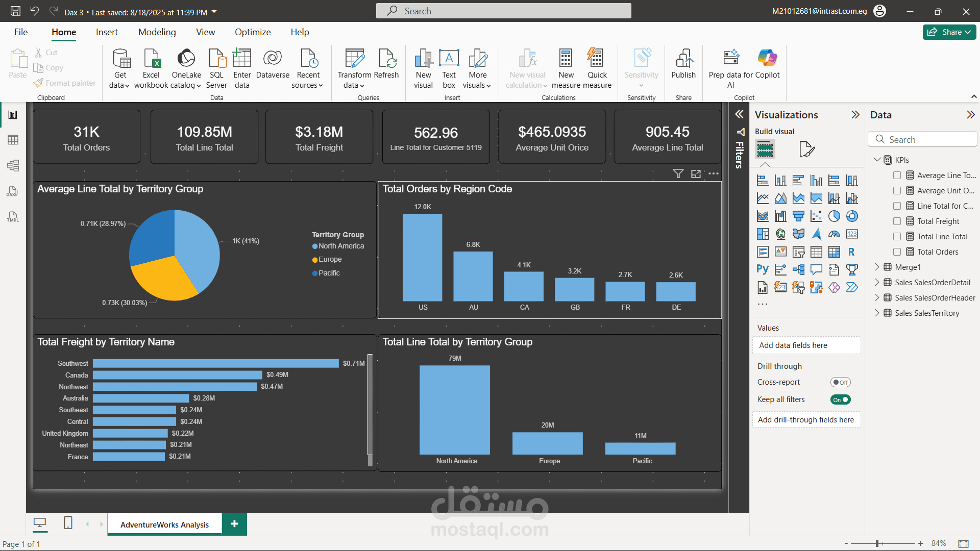
Task: Click the zoom slider handle
Action: [877, 544]
